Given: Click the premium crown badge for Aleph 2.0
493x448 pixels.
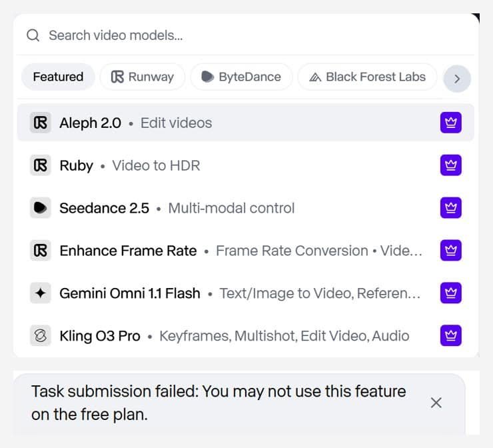Looking at the screenshot, I should click(451, 123).
